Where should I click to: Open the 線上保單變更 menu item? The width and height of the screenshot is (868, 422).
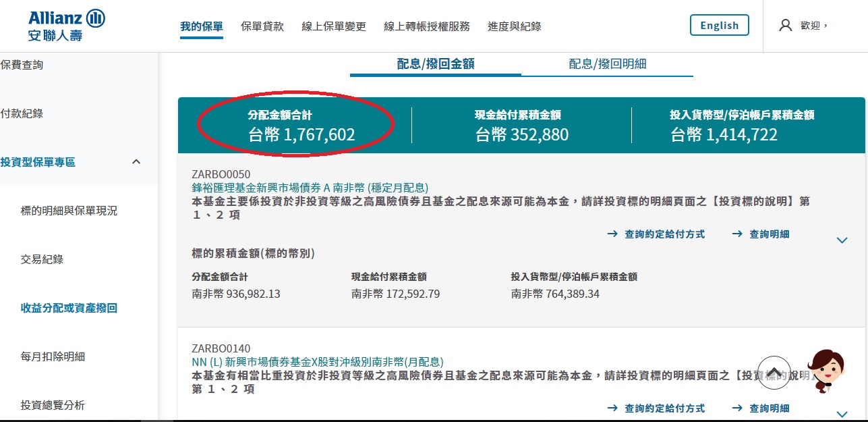[332, 26]
